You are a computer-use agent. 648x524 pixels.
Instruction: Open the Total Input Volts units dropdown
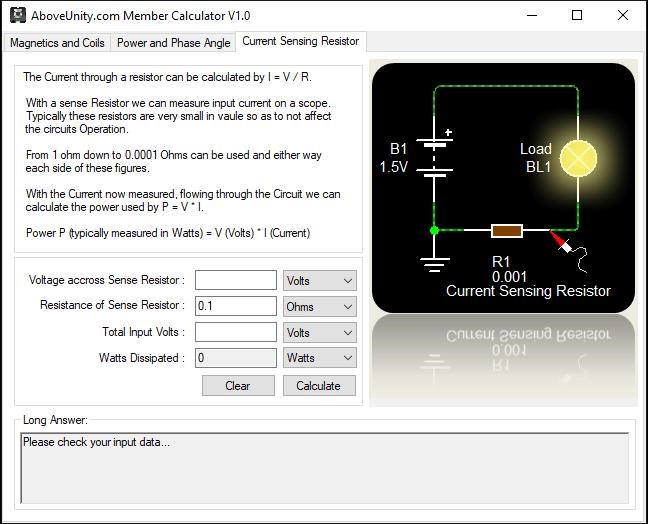319,332
